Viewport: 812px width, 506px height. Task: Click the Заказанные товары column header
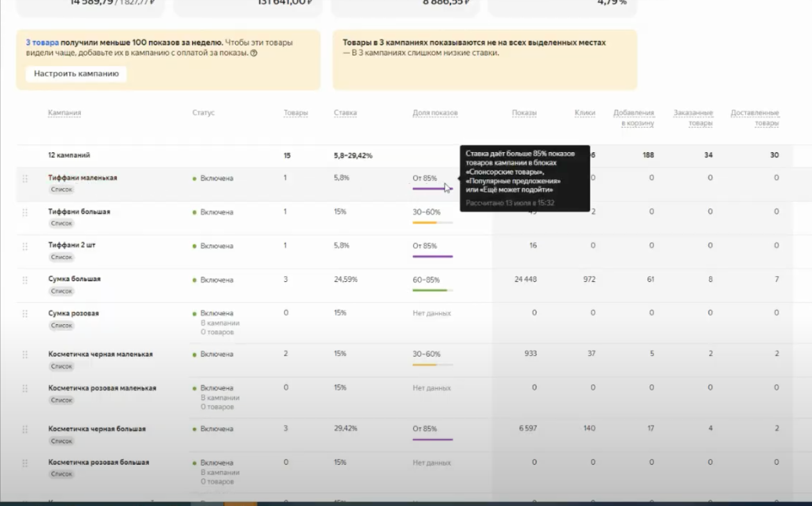pos(693,118)
